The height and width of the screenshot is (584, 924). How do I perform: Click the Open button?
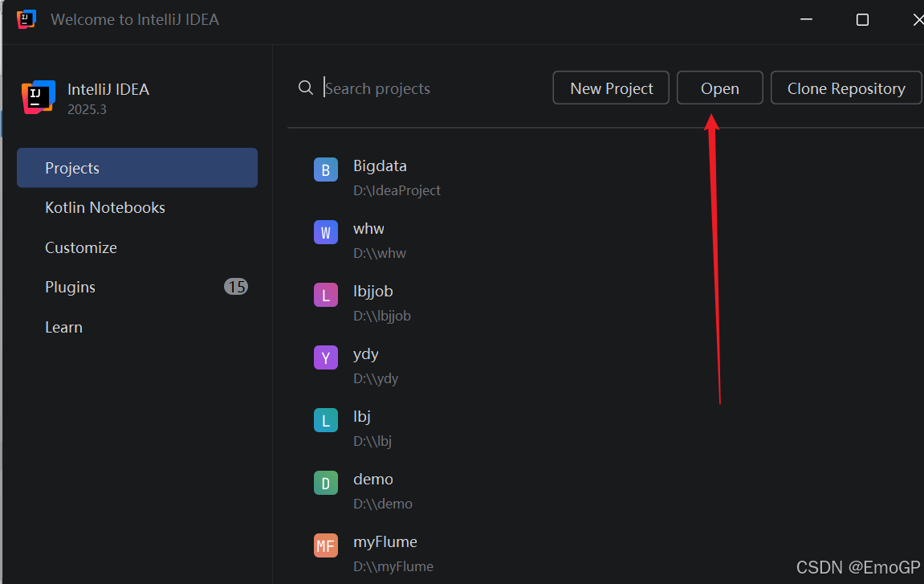pyautogui.click(x=719, y=88)
